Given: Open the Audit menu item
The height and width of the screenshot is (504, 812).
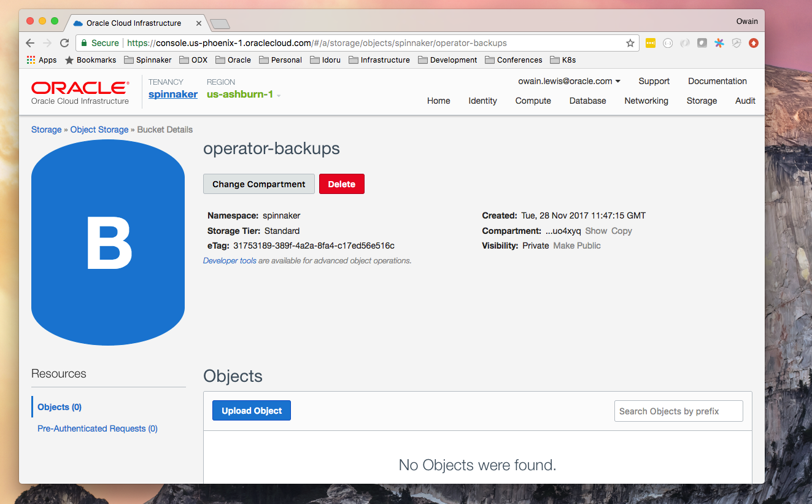Looking at the screenshot, I should coord(746,101).
